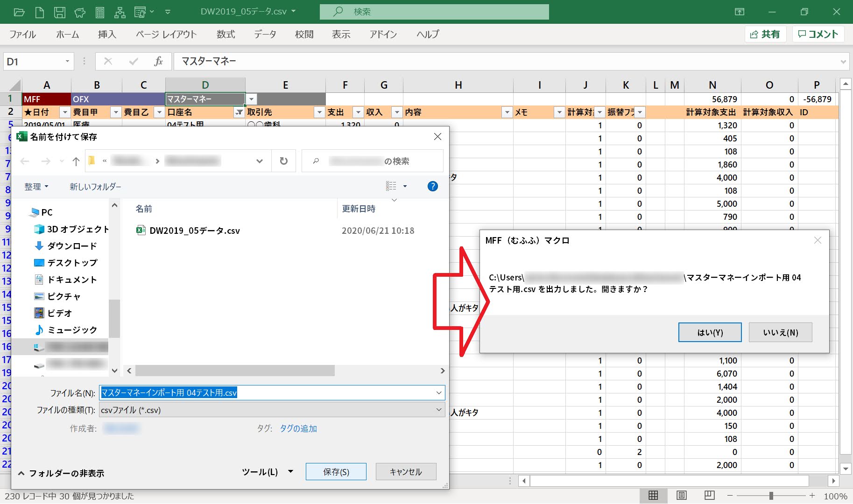Click horizontal scrollbar in file list

(x=235, y=371)
